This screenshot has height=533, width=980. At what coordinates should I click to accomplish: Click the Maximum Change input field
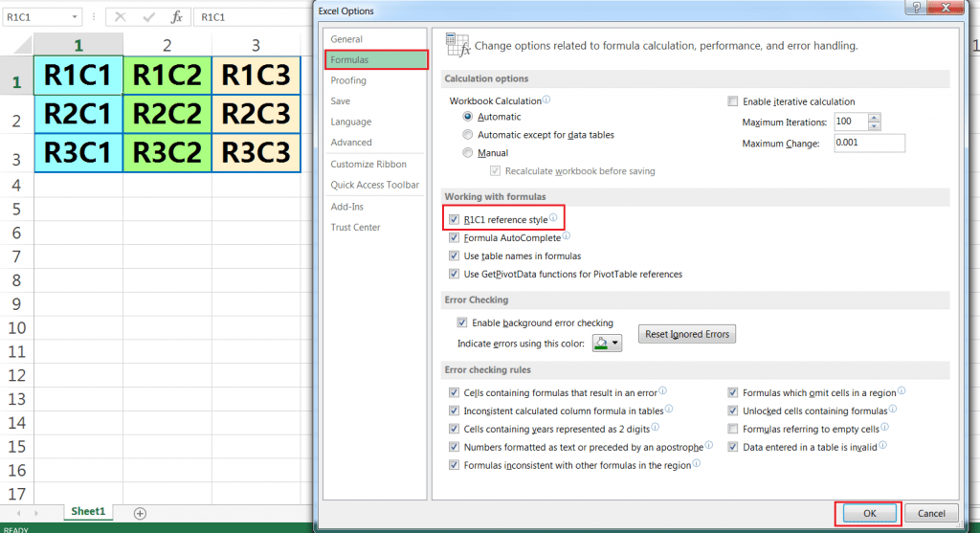point(869,144)
